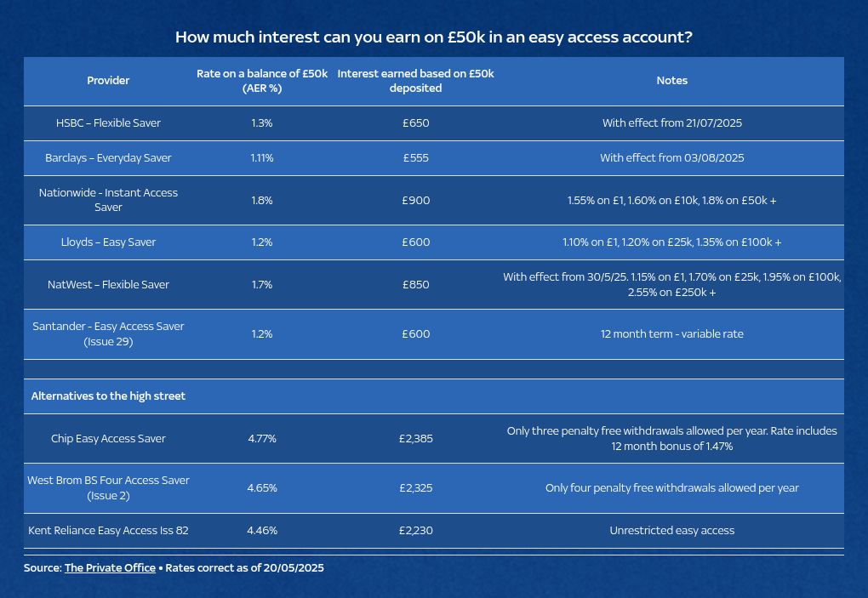Image resolution: width=868 pixels, height=598 pixels.
Task: Select Santander Easy Access Saver Issue 29
Action: coord(108,334)
